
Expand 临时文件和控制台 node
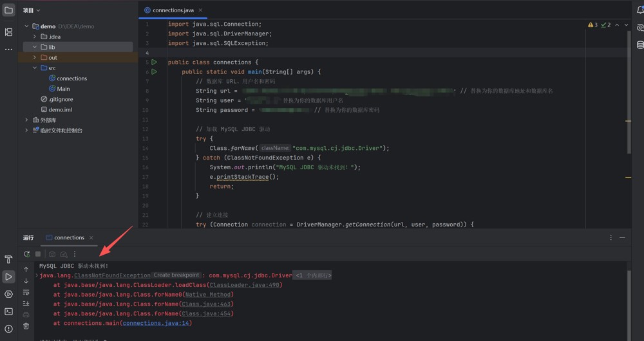coord(26,131)
